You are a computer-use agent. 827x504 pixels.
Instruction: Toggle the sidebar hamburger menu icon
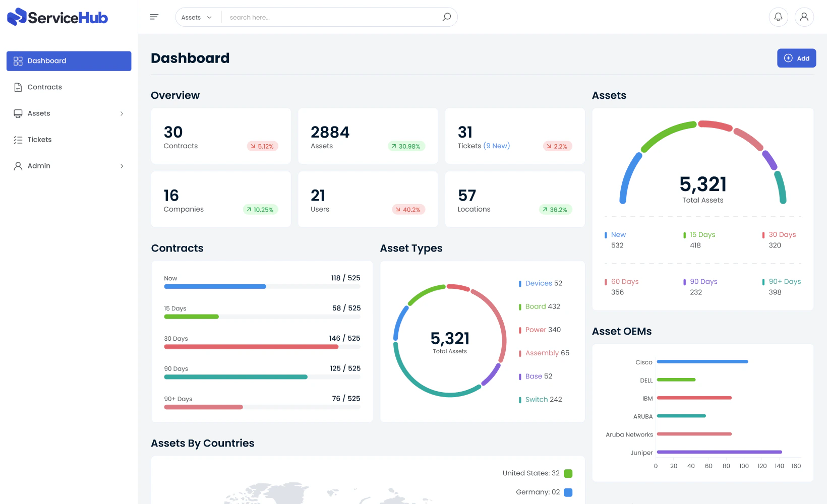pos(154,17)
